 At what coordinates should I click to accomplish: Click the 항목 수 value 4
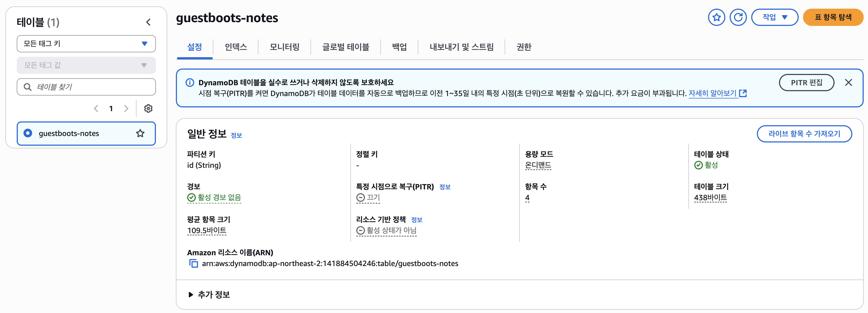point(527,198)
